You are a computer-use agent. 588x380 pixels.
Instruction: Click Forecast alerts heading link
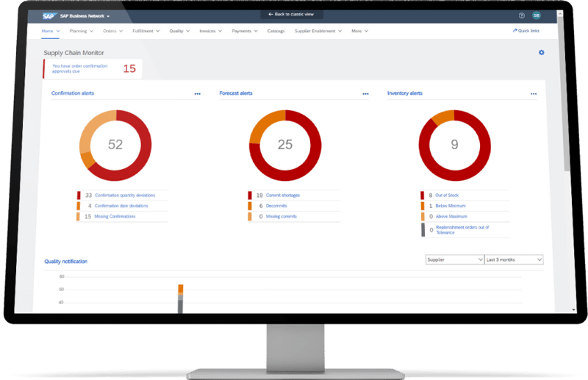(x=236, y=93)
